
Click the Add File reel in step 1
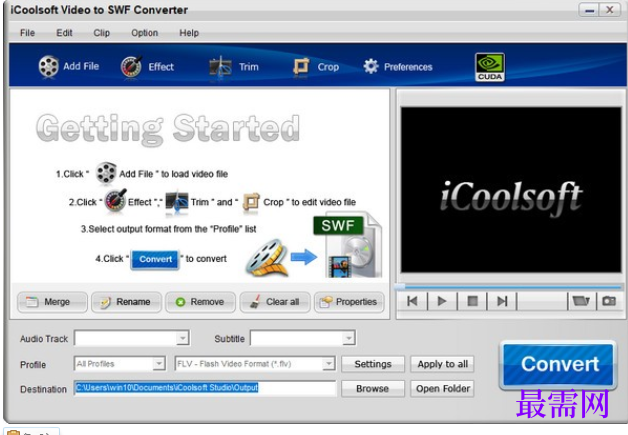tap(106, 173)
